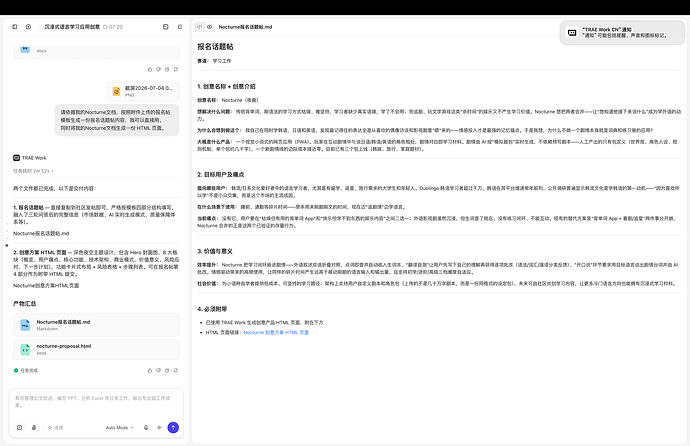Open the nocturne-proposal.html file card

96,349
